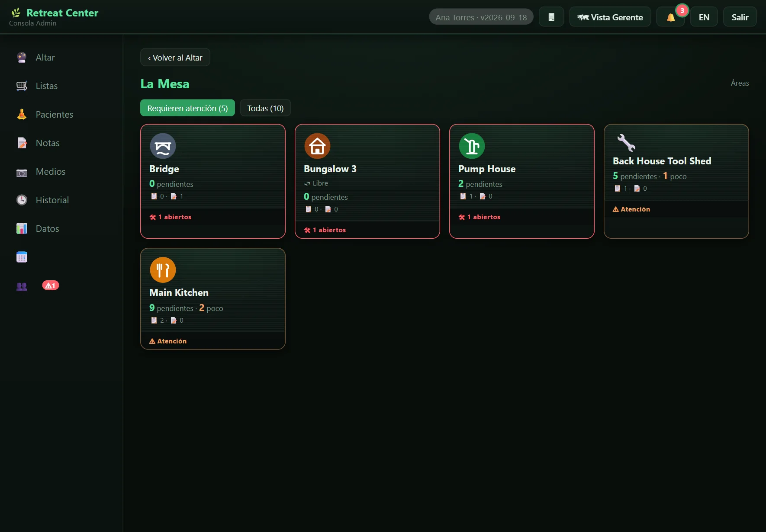The height and width of the screenshot is (532, 766).
Task: Open the Datos bar chart icon
Action: pos(22,229)
